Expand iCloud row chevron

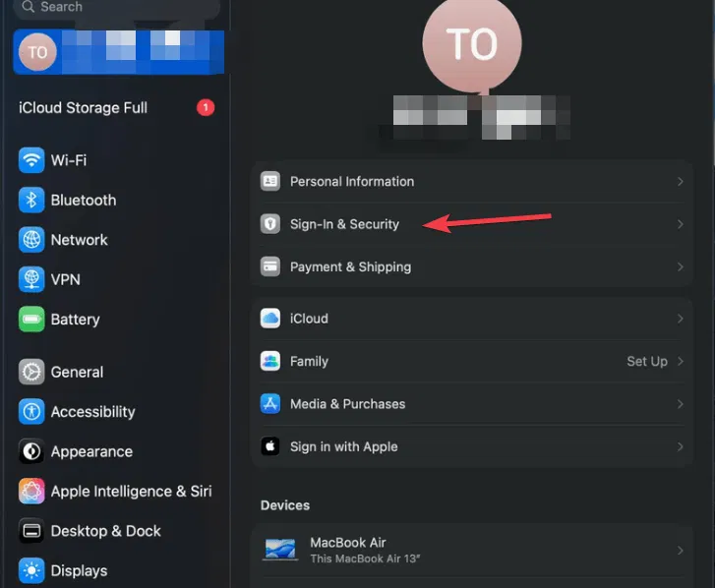click(681, 319)
